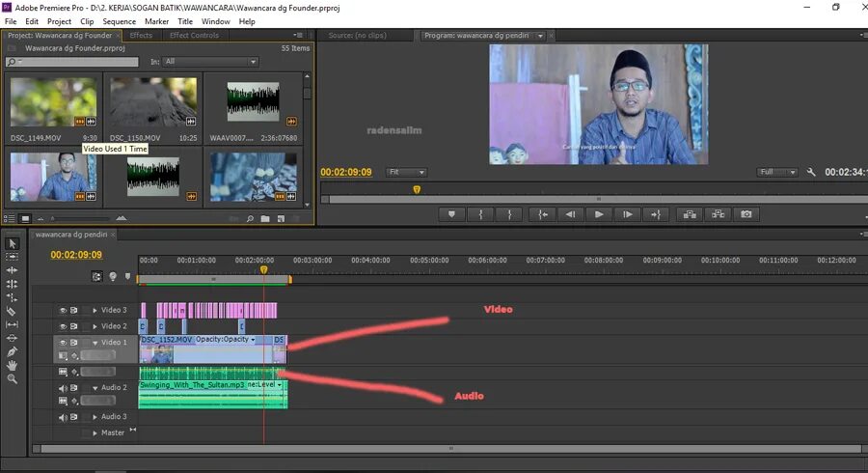Collapse the Video 1 track
This screenshot has height=473, width=868.
(95, 343)
